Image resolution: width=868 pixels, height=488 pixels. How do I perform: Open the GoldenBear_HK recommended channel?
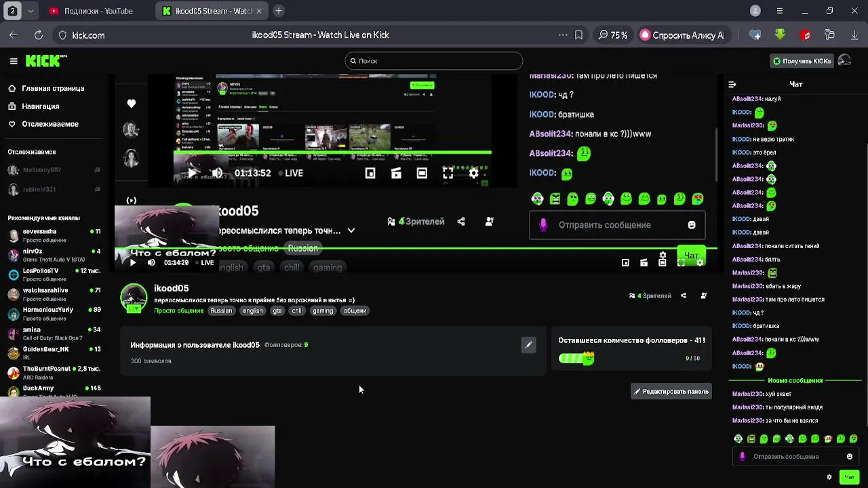[53, 352]
